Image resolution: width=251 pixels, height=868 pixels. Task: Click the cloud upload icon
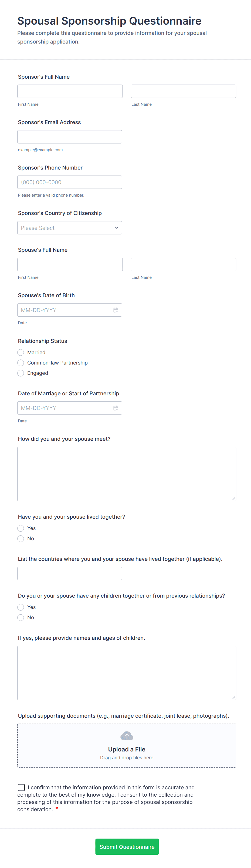pos(127,736)
